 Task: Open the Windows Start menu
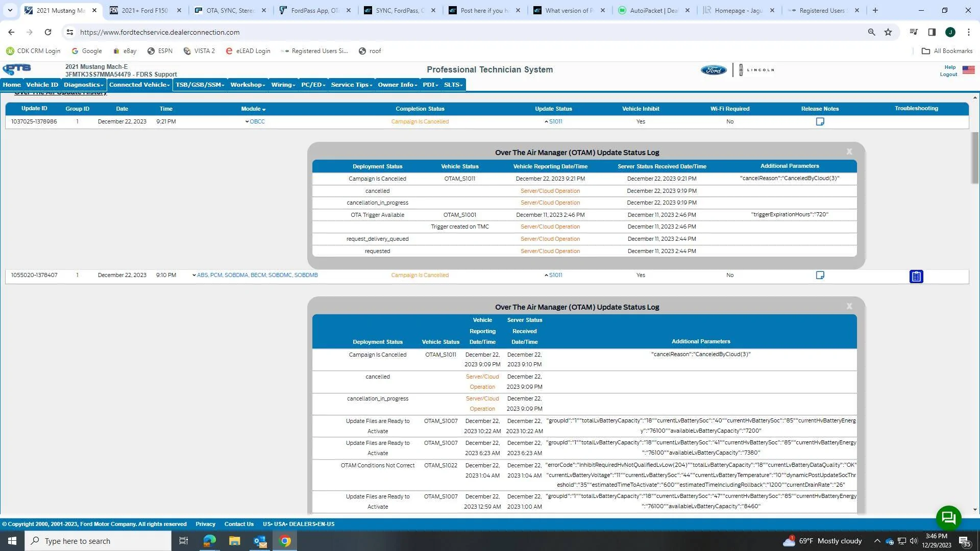coord(12,541)
